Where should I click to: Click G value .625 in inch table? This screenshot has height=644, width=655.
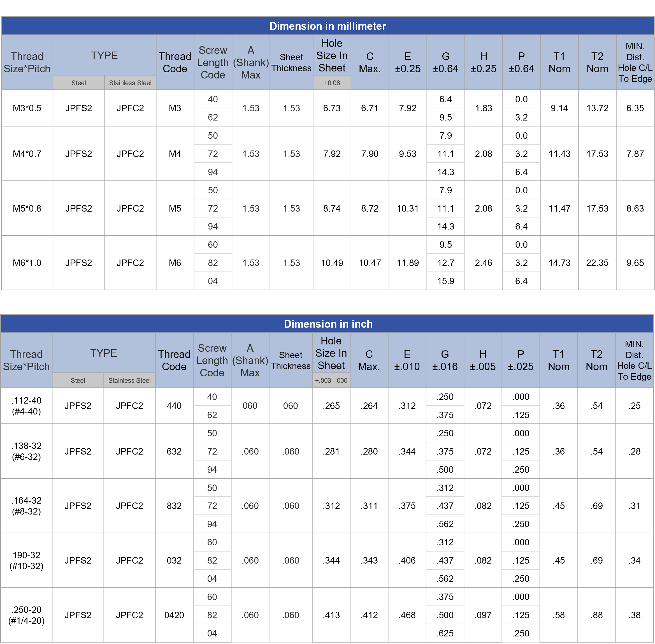tap(445, 633)
